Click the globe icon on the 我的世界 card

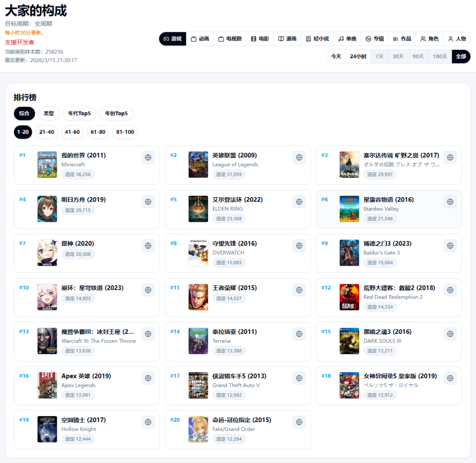pos(148,157)
